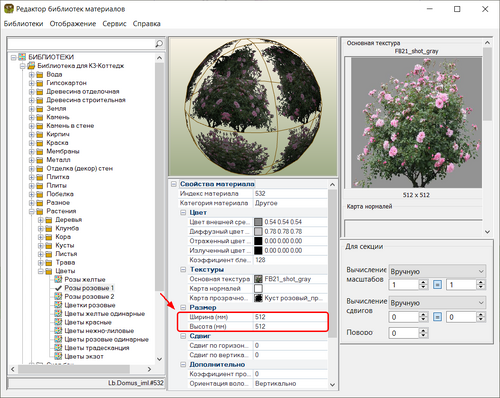Screen dimensions: 500x398
Task: Click Карта прозрачности texture icon
Action: click(258, 298)
